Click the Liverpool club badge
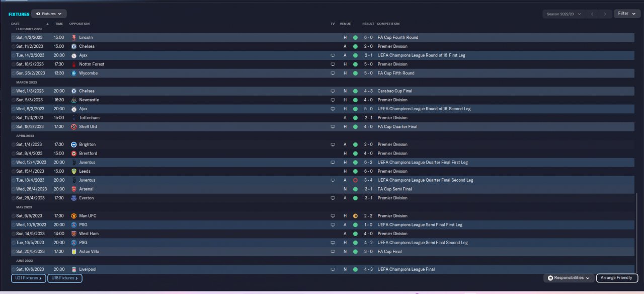 (73, 269)
